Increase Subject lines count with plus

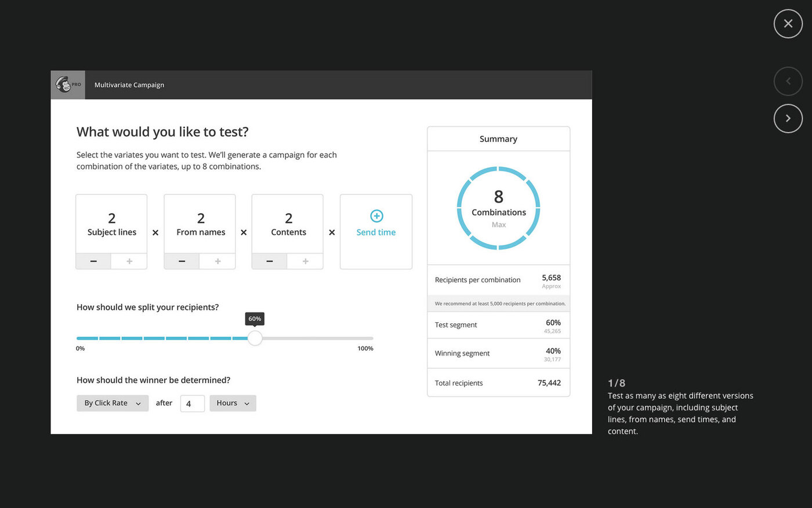pyautogui.click(x=129, y=261)
